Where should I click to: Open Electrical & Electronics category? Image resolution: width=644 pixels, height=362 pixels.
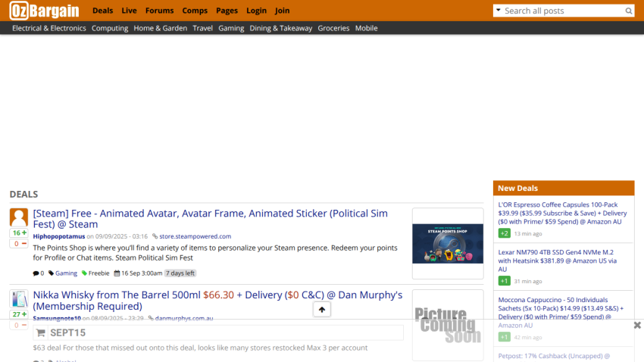[49, 28]
